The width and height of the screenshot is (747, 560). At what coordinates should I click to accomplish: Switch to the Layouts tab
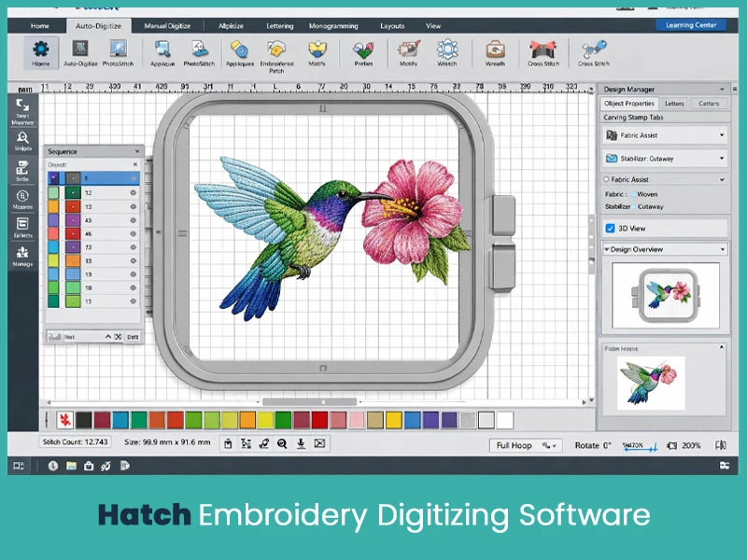click(392, 26)
